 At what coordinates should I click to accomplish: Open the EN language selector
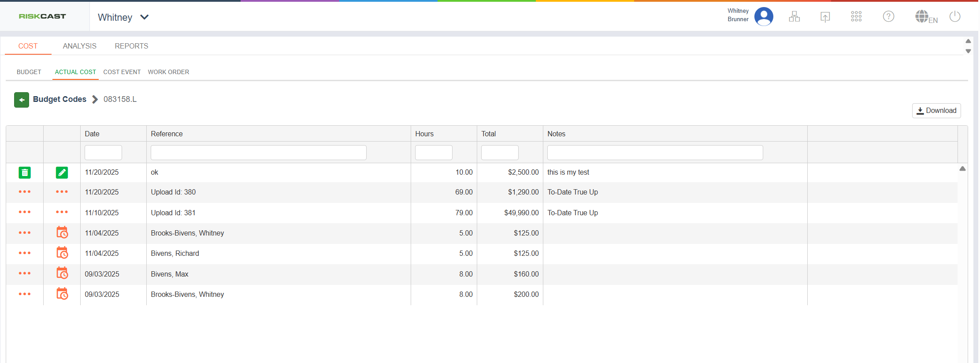click(926, 18)
